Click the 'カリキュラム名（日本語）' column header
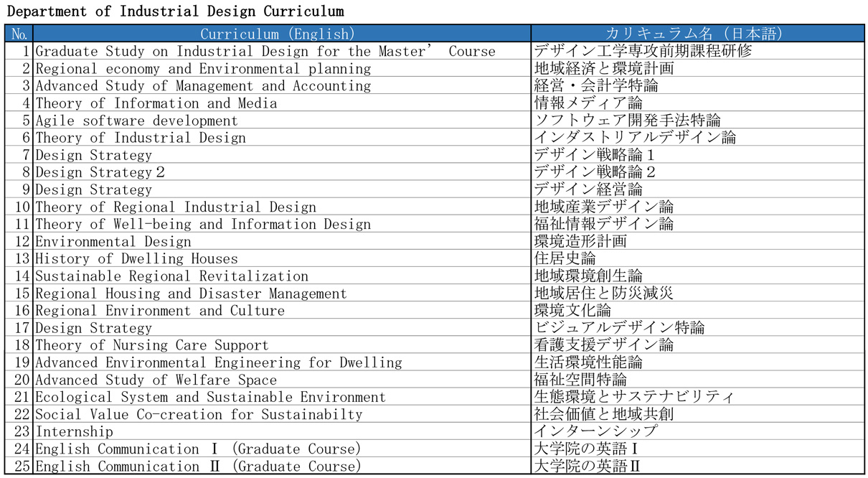868x478 pixels. coord(697,34)
